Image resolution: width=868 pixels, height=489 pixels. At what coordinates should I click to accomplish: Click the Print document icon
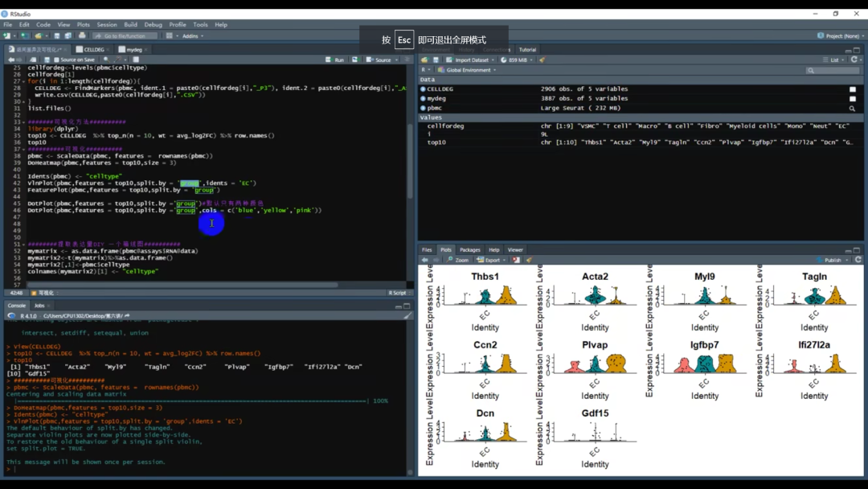coord(82,35)
